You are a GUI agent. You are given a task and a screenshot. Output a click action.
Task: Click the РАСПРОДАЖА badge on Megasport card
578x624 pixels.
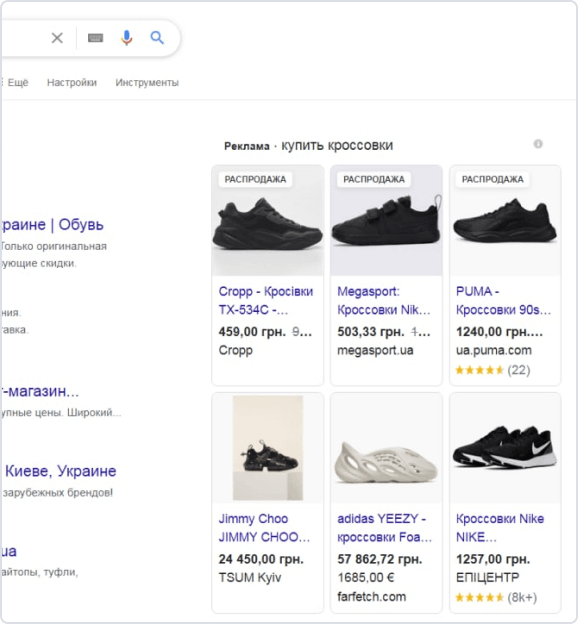374,179
